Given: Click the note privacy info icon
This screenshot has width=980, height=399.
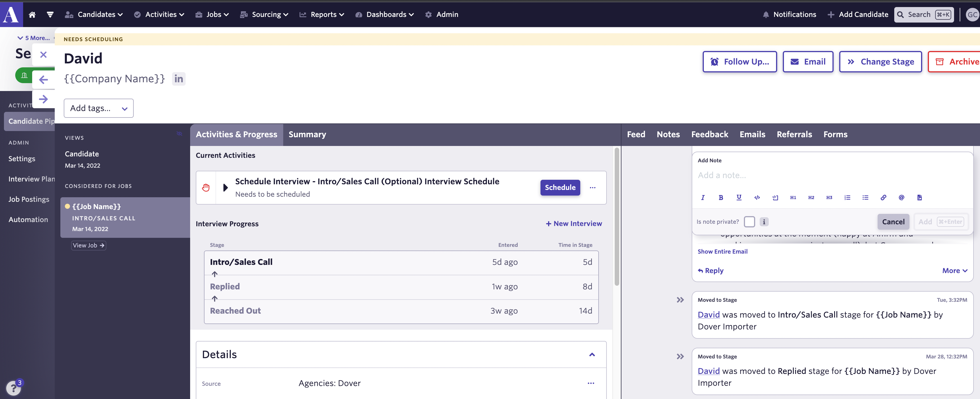Looking at the screenshot, I should tap(764, 221).
